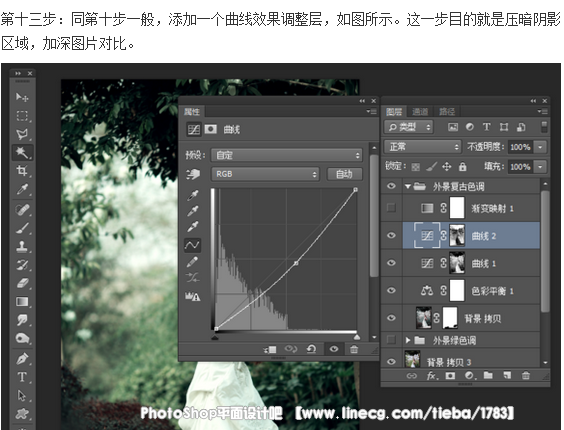Hide the 曲线 2 layer
This screenshot has height=430, width=564.
391,235
